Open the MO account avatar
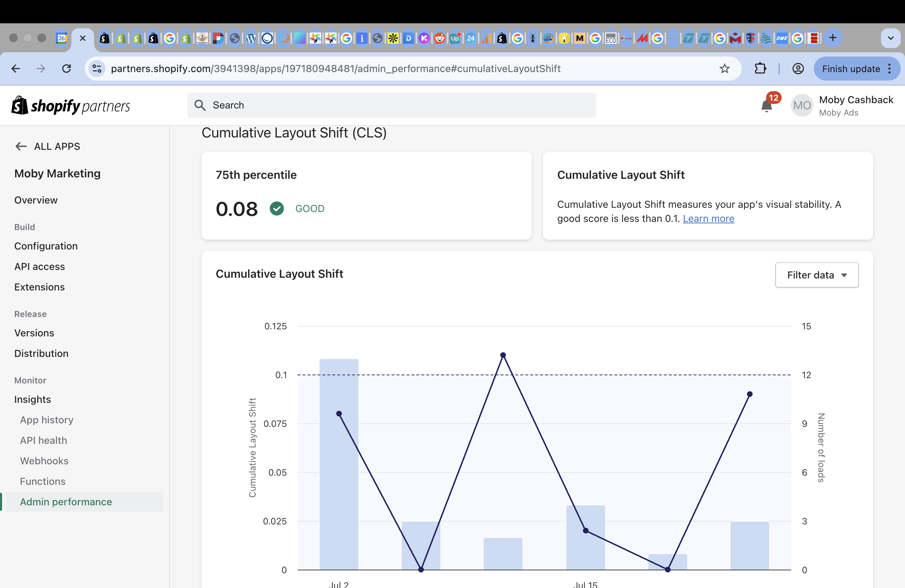905x588 pixels. [802, 105]
